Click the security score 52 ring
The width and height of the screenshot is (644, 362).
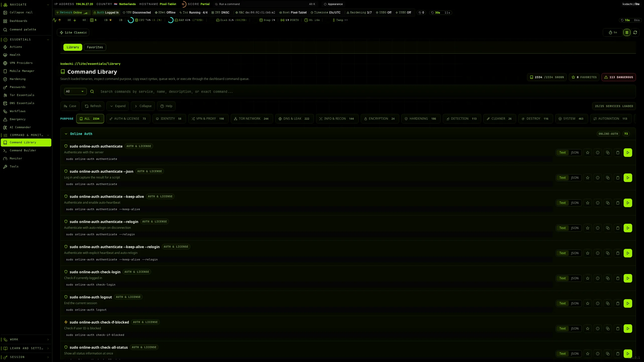pos(183,4)
